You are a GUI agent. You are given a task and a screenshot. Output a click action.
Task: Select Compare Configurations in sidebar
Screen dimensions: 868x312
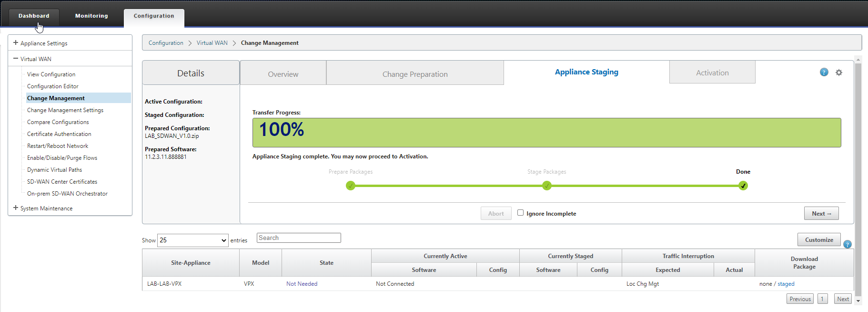point(58,122)
